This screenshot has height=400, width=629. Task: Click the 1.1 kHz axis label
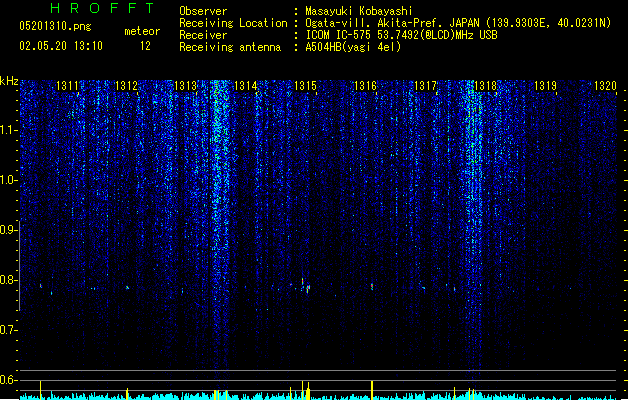pyautogui.click(x=8, y=130)
